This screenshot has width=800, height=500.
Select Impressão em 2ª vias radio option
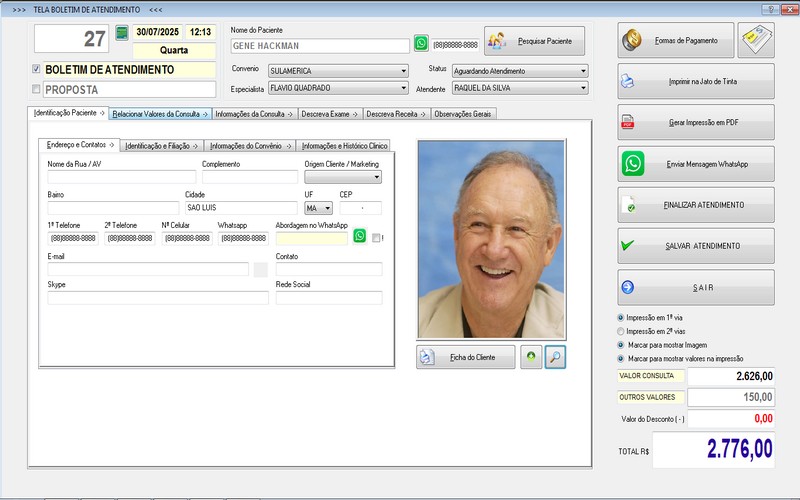621,331
